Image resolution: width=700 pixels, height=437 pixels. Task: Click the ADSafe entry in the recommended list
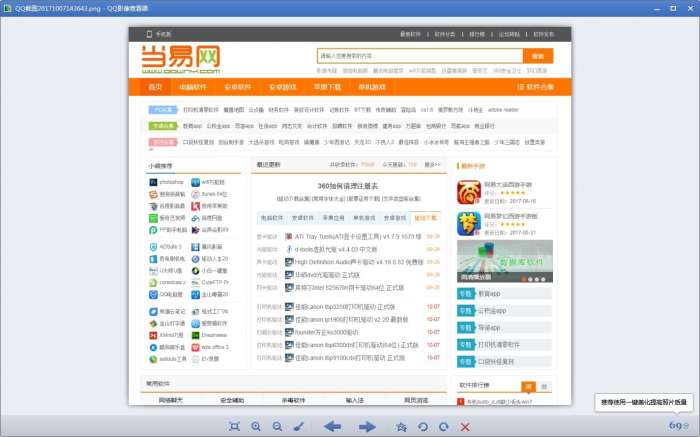pyautogui.click(x=166, y=247)
